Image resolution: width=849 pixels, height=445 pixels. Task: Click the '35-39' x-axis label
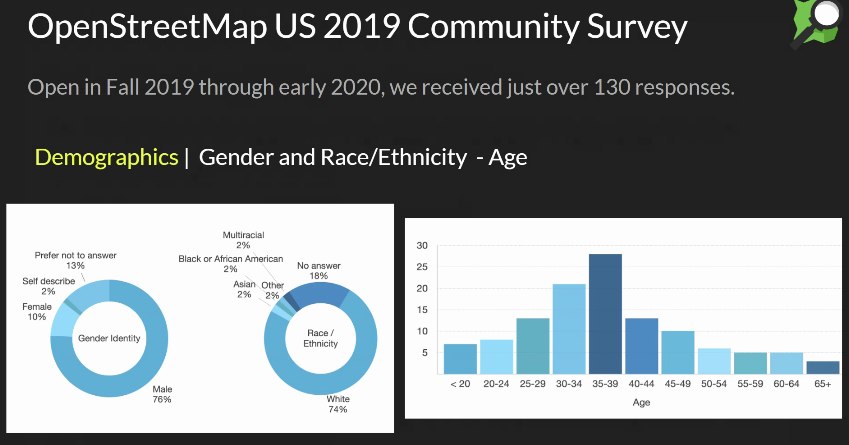(x=605, y=384)
